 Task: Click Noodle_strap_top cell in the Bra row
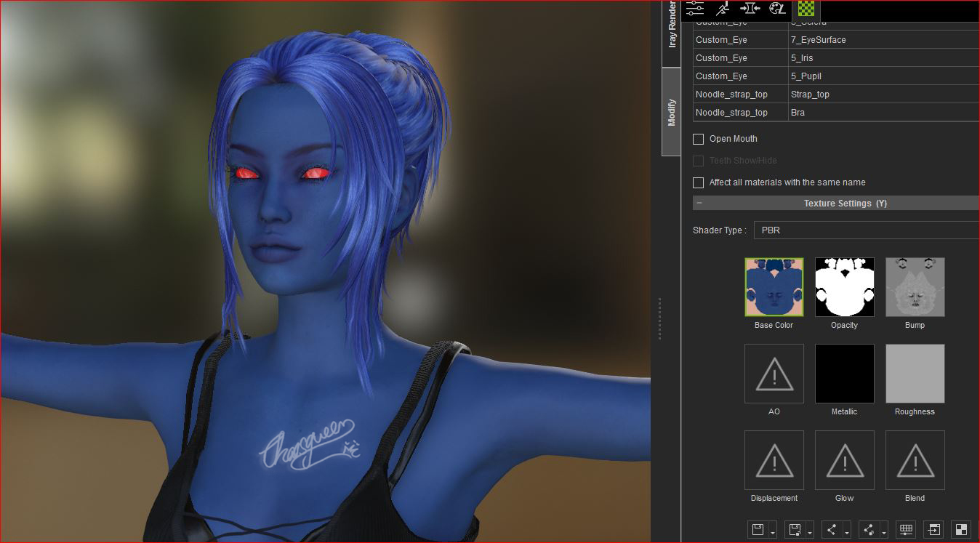(x=740, y=113)
